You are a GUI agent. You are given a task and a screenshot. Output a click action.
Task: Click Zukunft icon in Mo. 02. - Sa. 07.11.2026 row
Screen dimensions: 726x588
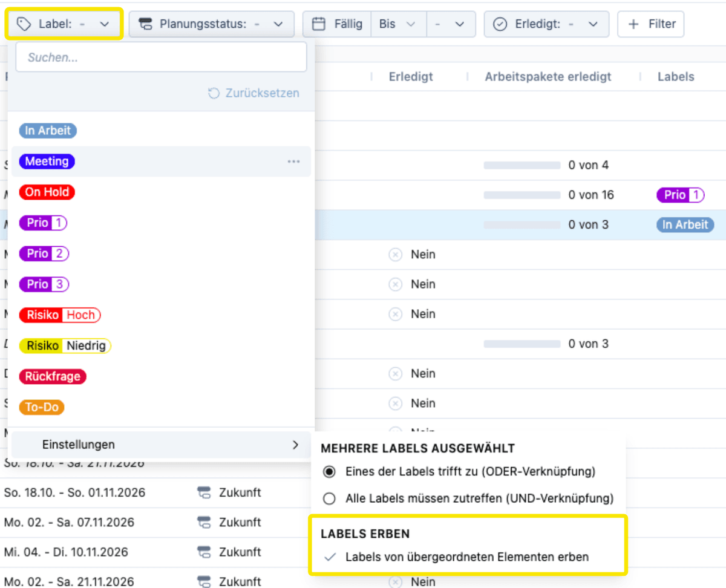click(204, 522)
